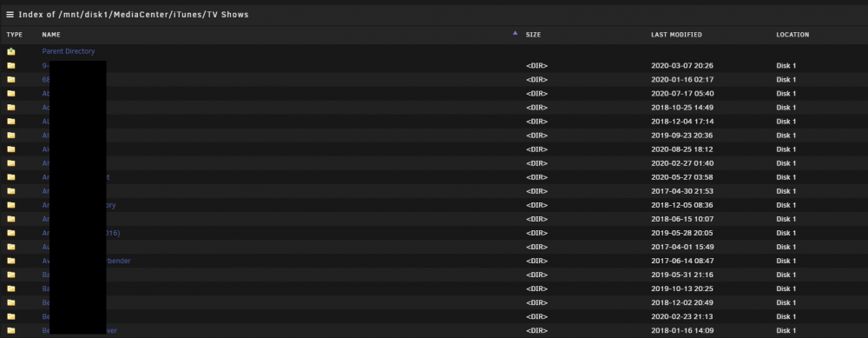Select folder icon of row dated 2017-04-30 21:53
The height and width of the screenshot is (338, 868).
point(11,191)
